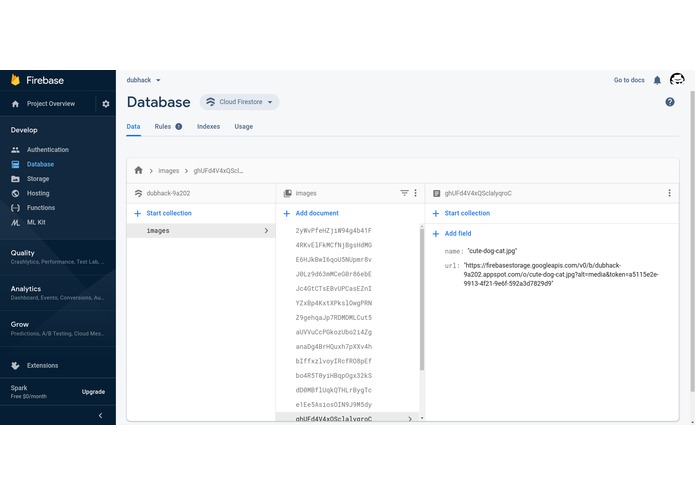Select document Jc4GtCTsEBvUPCasEZnI
The height and width of the screenshot is (494, 695).
333,288
